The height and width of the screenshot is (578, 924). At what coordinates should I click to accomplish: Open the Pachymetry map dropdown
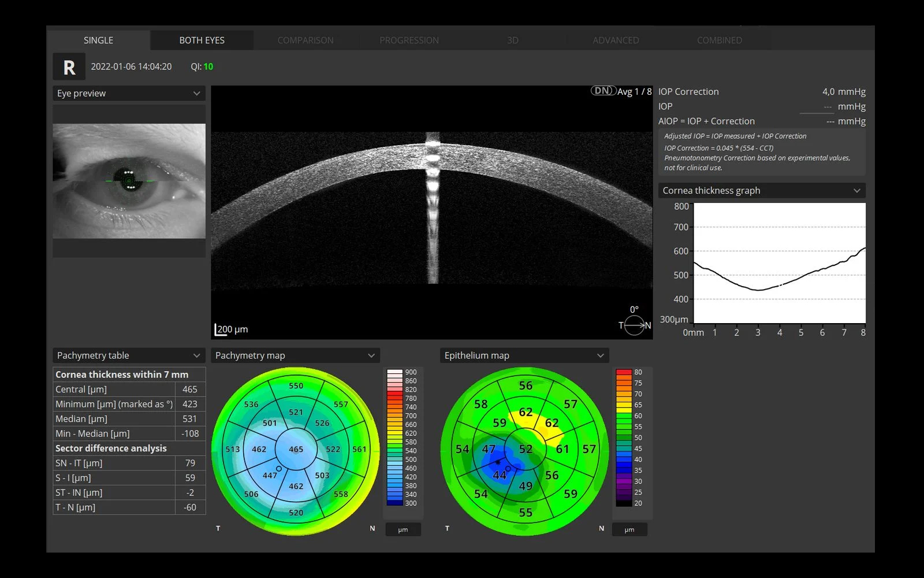coord(295,355)
